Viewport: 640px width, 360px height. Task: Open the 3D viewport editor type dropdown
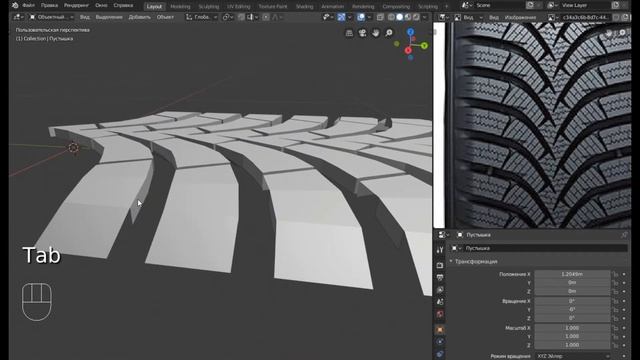click(18, 17)
